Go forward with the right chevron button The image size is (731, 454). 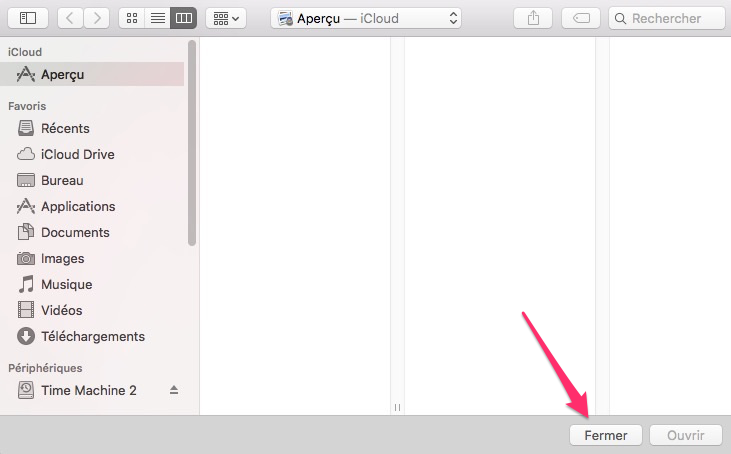[97, 18]
